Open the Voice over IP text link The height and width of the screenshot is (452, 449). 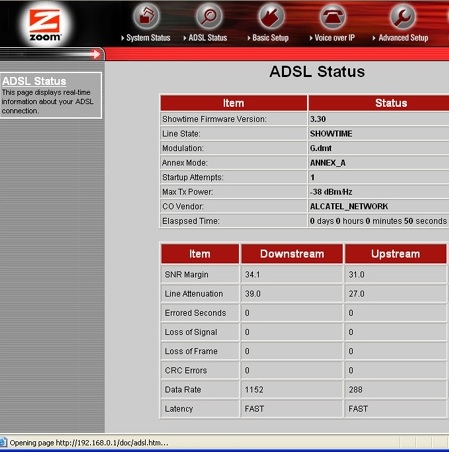coord(335,38)
